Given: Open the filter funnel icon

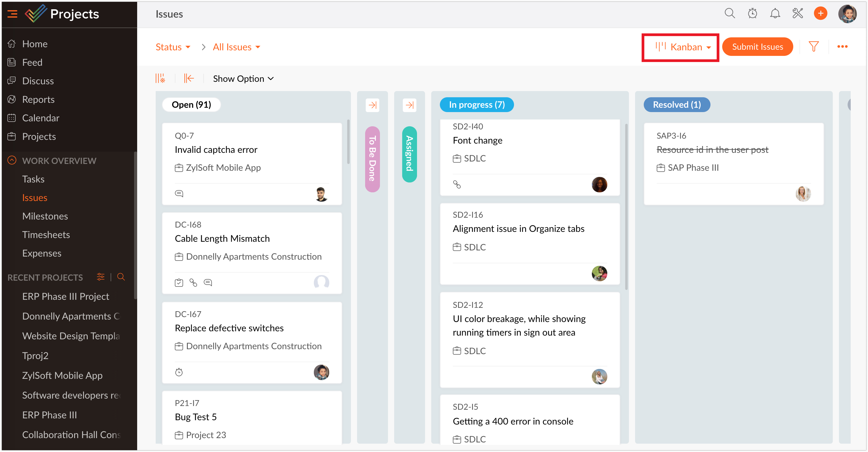Looking at the screenshot, I should click(x=813, y=47).
